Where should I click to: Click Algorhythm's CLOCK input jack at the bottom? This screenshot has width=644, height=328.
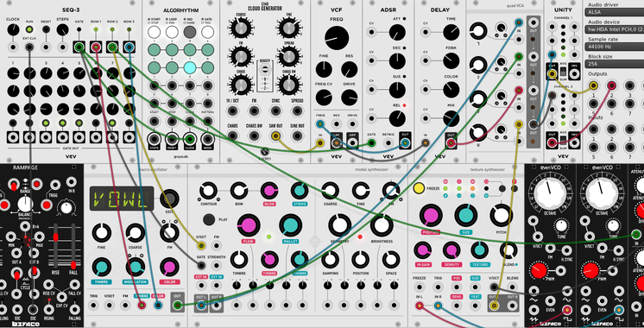(x=189, y=138)
